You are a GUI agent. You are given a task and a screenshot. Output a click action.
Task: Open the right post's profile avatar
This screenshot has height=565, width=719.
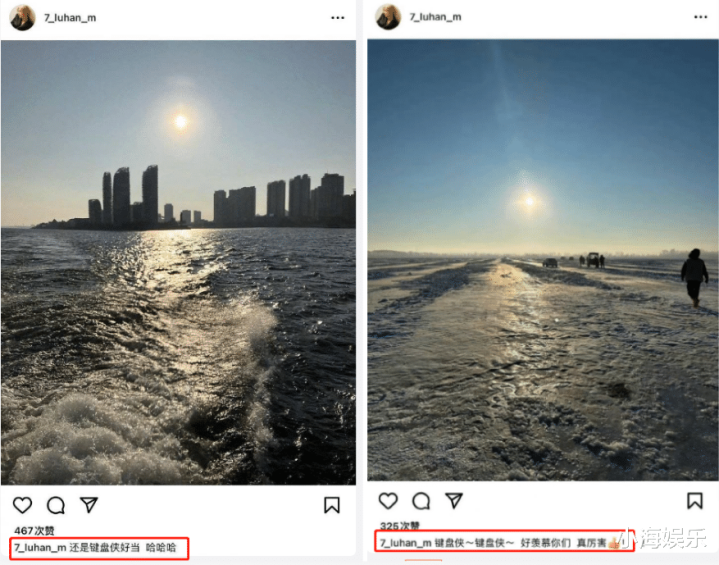388,17
